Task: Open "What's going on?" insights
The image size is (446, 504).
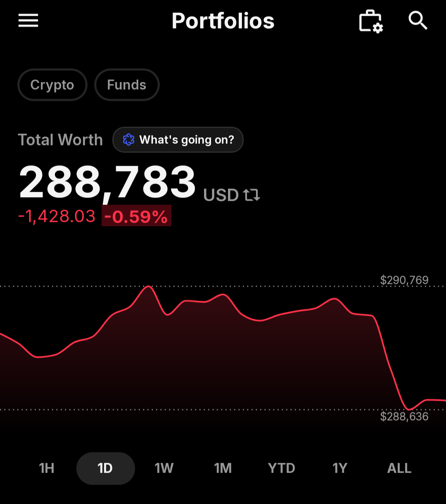Action: 178,140
